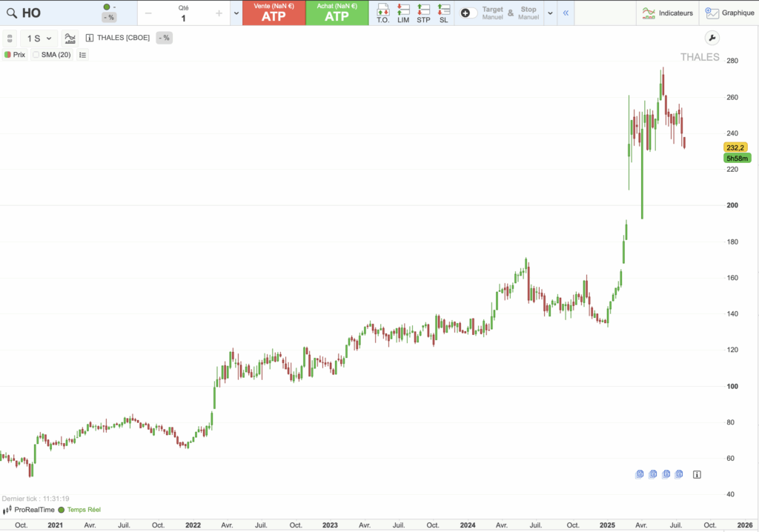Image resolution: width=759 pixels, height=532 pixels.
Task: Click the chart link chain icon
Action: tap(10, 39)
